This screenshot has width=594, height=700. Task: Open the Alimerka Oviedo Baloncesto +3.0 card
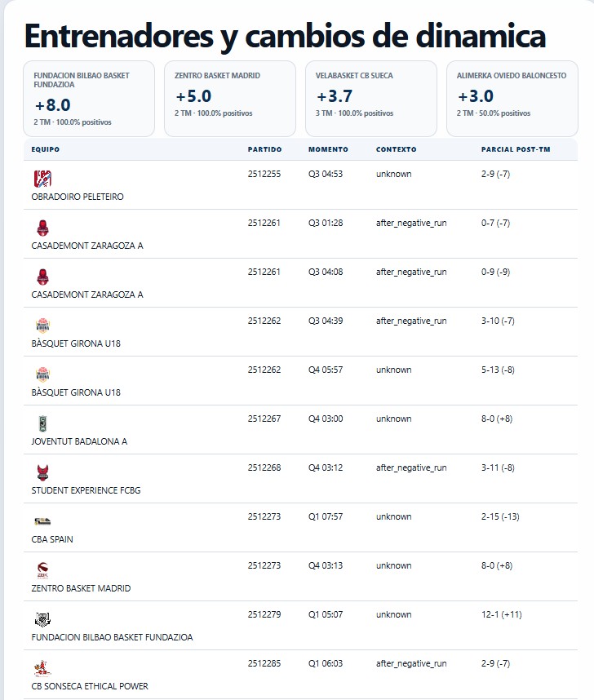click(x=512, y=99)
